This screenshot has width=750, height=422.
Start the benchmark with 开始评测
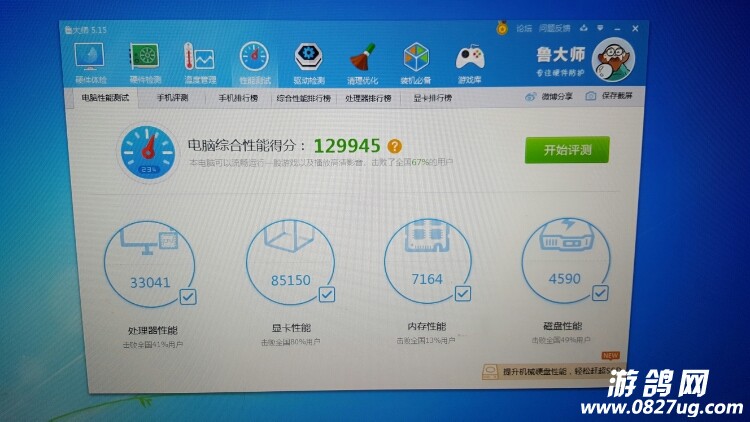pos(567,150)
